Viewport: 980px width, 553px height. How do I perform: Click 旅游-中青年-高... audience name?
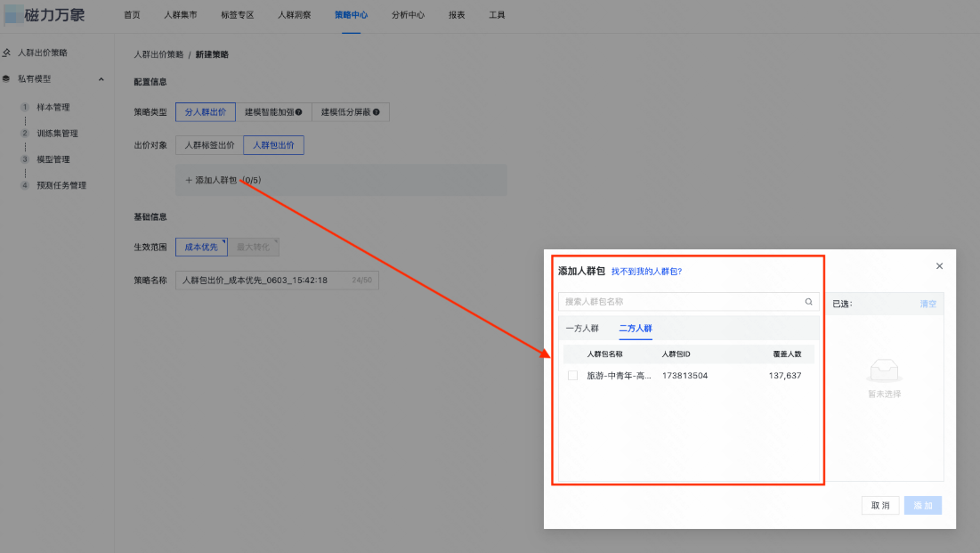(619, 375)
